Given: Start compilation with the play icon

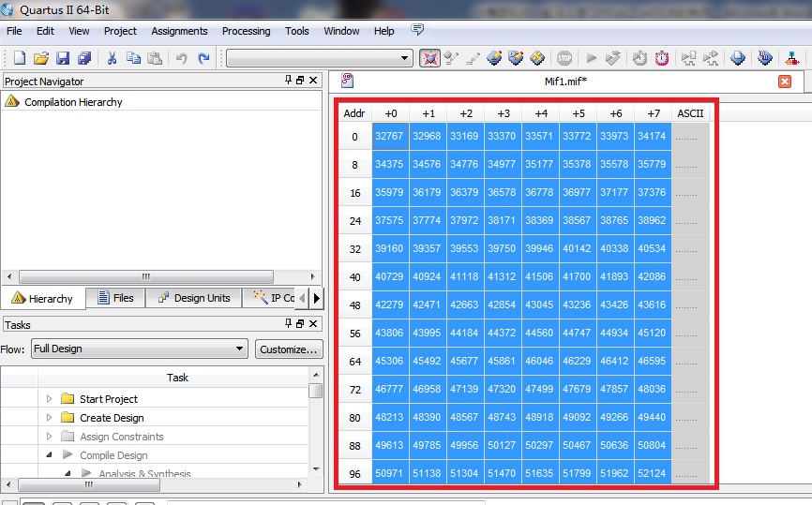Looking at the screenshot, I should point(591,58).
